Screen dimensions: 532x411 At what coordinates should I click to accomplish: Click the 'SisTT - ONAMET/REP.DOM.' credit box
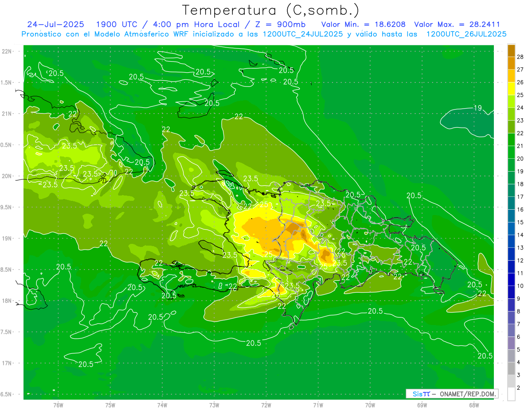452,394
